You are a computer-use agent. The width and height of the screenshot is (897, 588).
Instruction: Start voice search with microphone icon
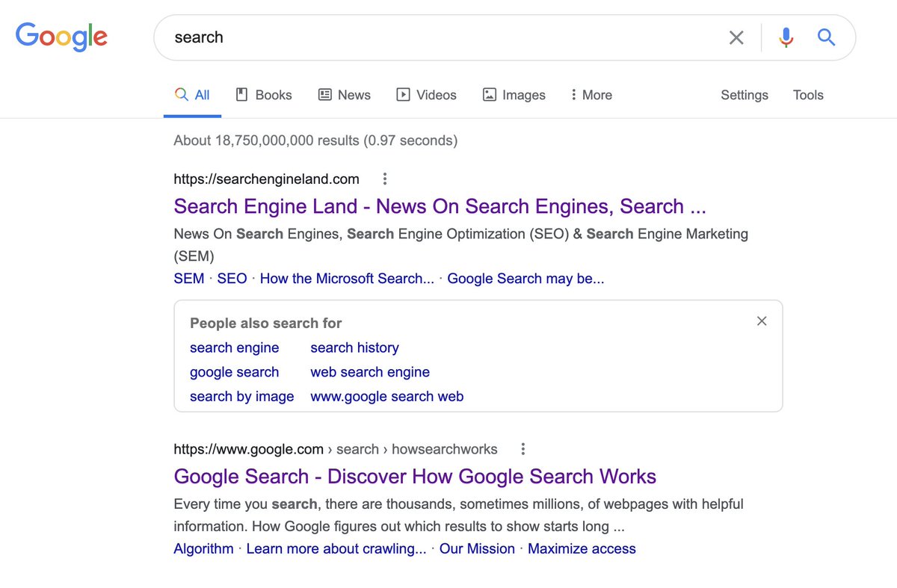(x=786, y=37)
